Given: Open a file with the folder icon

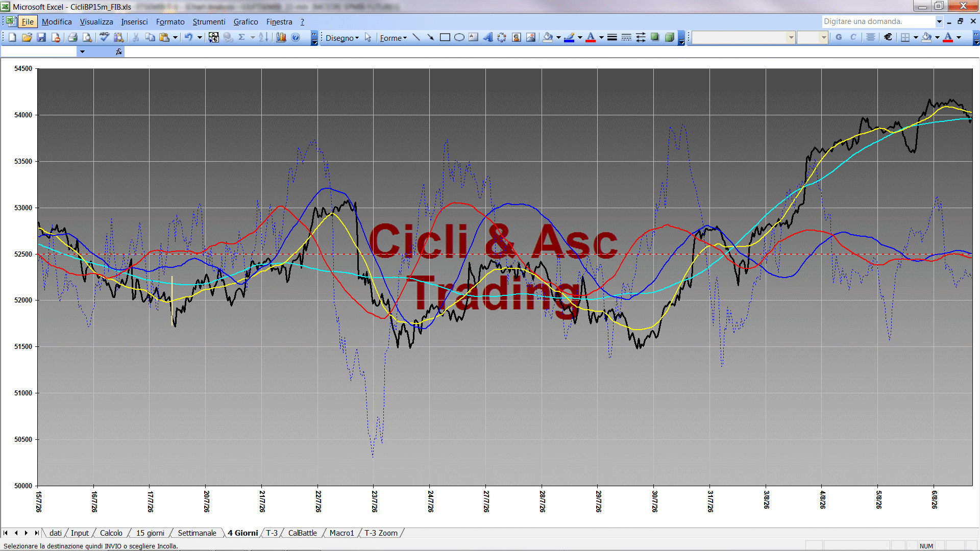Looking at the screenshot, I should pyautogui.click(x=27, y=37).
